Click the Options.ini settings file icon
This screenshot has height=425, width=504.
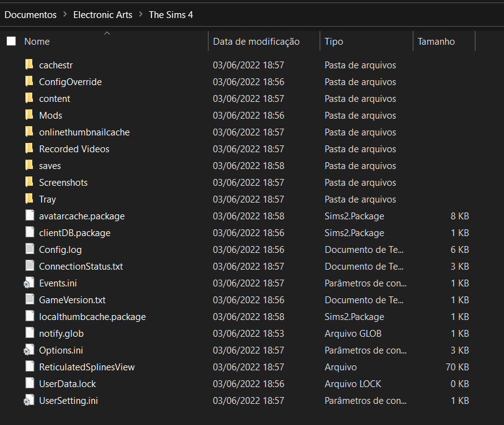29,350
